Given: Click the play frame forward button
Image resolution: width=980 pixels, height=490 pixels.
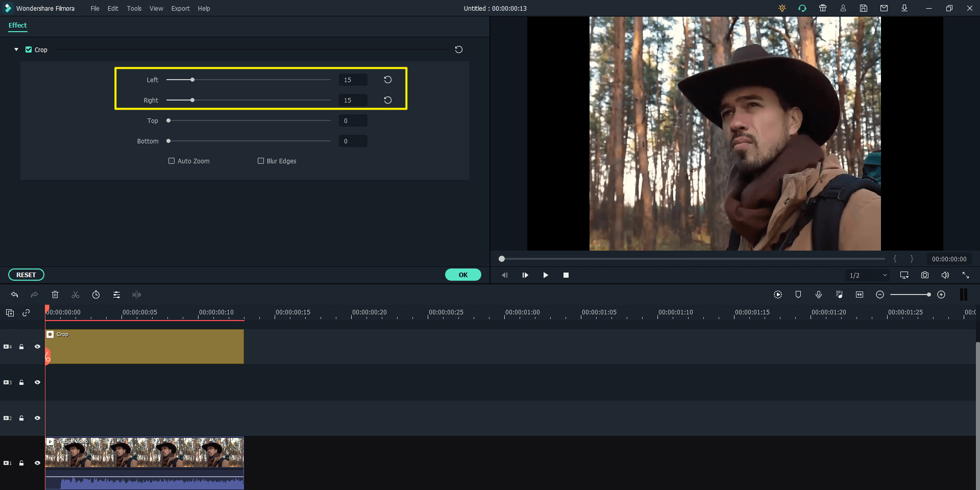Looking at the screenshot, I should click(x=525, y=275).
